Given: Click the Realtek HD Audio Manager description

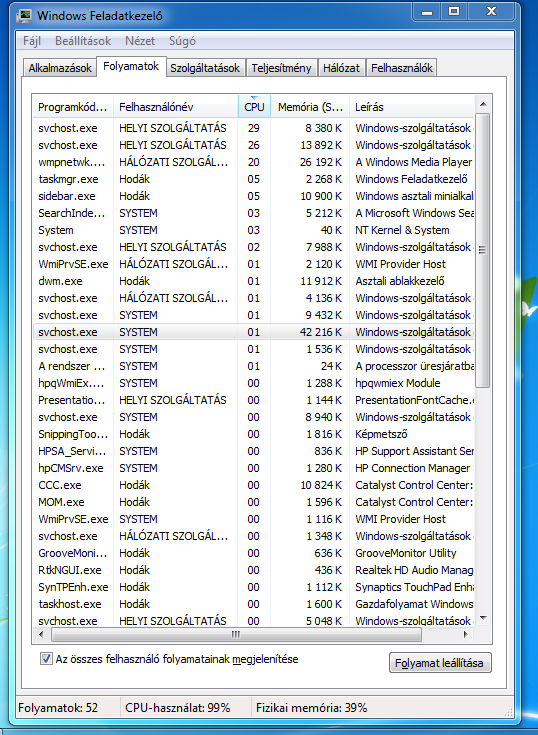Looking at the screenshot, I should 414,570.
